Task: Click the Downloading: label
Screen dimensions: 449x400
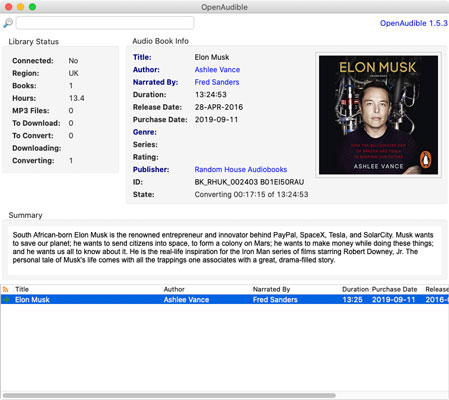Action: click(37, 148)
